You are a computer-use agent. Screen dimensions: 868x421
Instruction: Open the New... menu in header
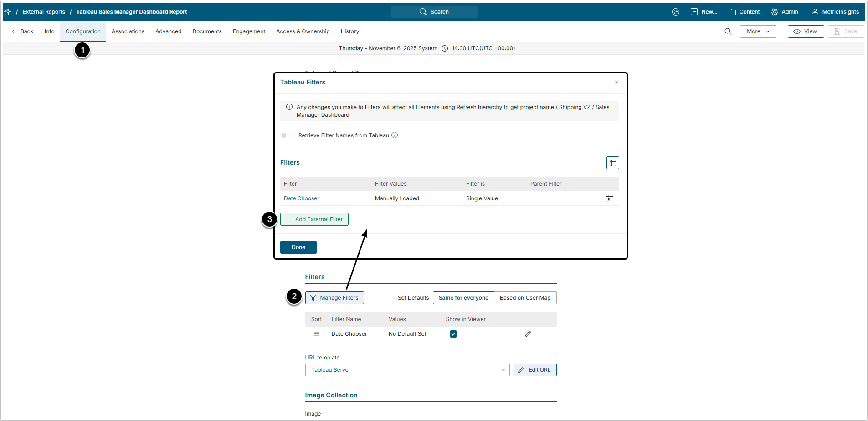click(x=704, y=12)
